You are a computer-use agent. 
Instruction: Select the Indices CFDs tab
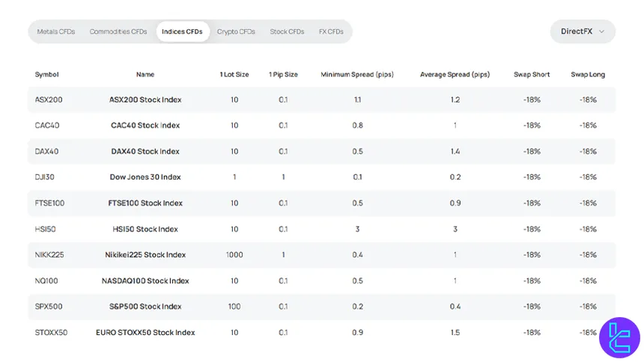point(183,31)
